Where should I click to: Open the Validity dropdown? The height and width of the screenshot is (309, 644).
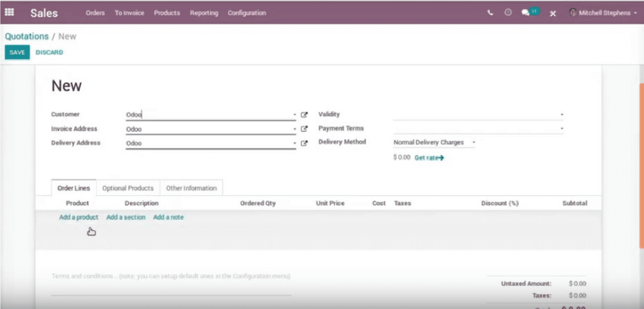pyautogui.click(x=478, y=114)
